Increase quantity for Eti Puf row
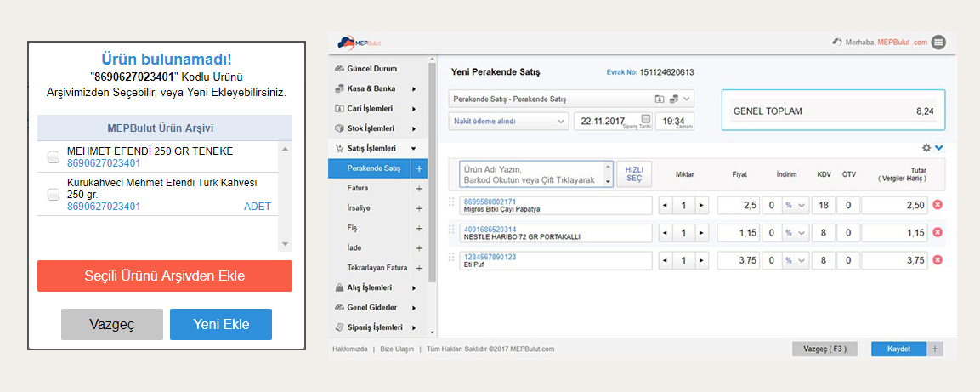Image resolution: width=980 pixels, height=392 pixels. (702, 260)
